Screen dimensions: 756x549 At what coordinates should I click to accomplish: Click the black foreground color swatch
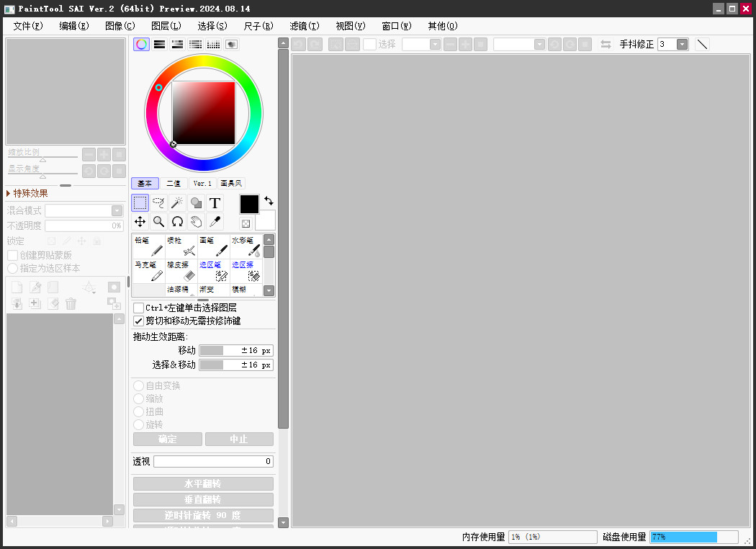(x=249, y=204)
